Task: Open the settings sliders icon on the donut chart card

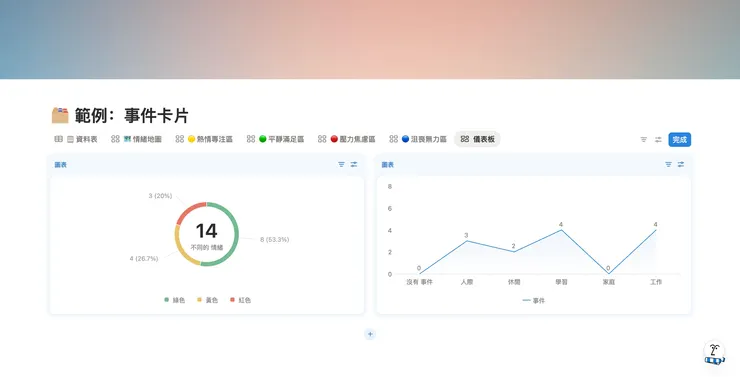Action: click(354, 165)
